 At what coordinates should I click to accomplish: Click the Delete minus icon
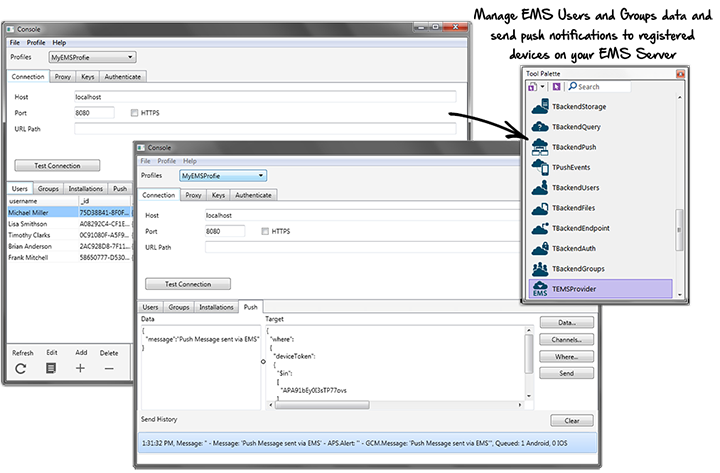(109, 368)
